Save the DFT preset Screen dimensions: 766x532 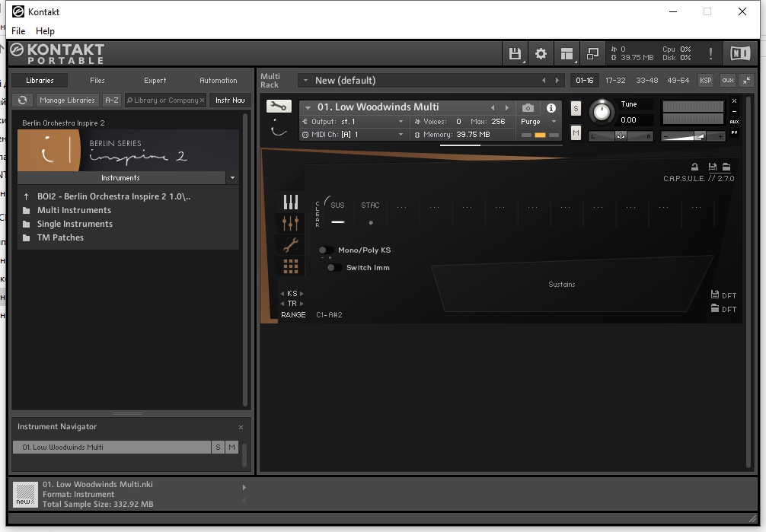pyautogui.click(x=715, y=295)
